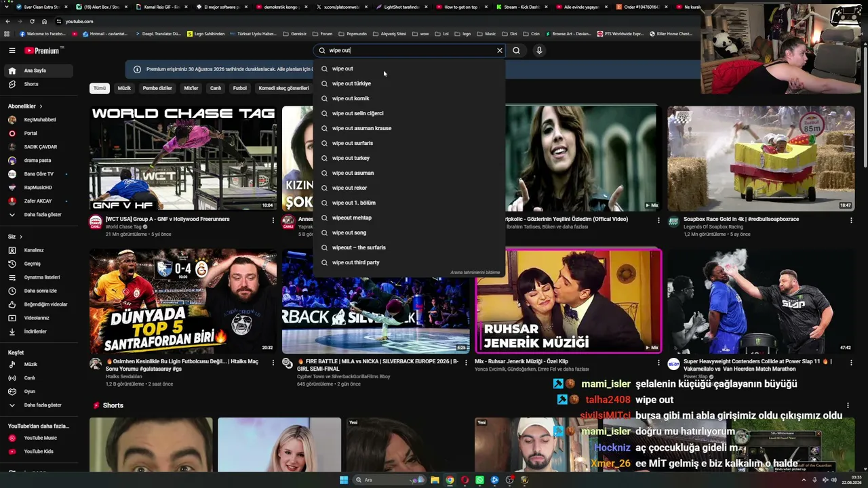Open options for the WCT USA Group A video
The height and width of the screenshot is (488, 868).
click(x=273, y=220)
